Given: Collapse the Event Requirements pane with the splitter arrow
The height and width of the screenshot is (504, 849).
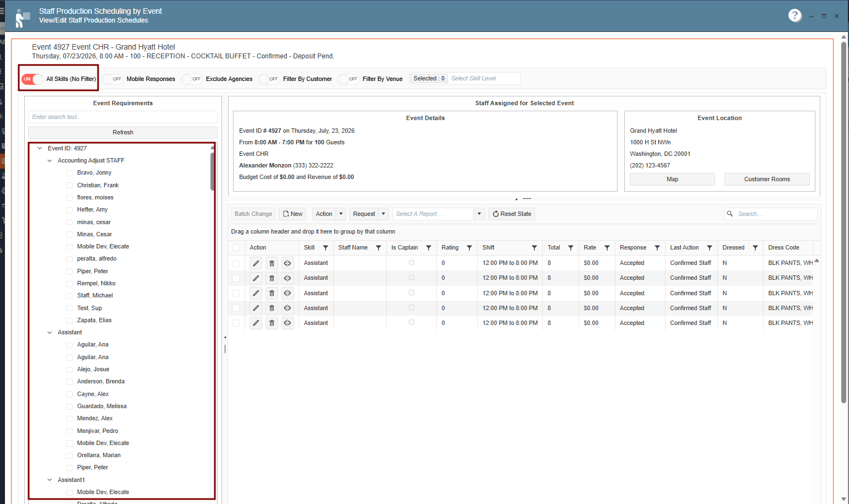Looking at the screenshot, I should 225,337.
